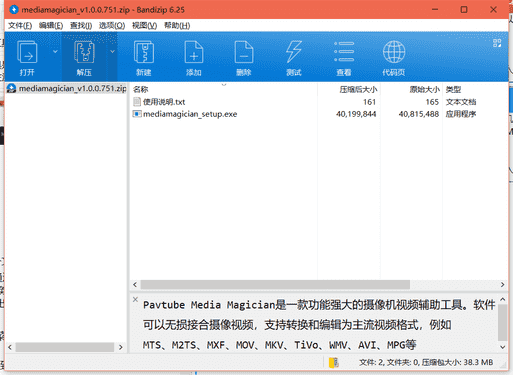Viewport: 513px width, 375px height.
Task: Click the file list horizontal scrollbar thumb
Action: pyautogui.click(x=275, y=285)
